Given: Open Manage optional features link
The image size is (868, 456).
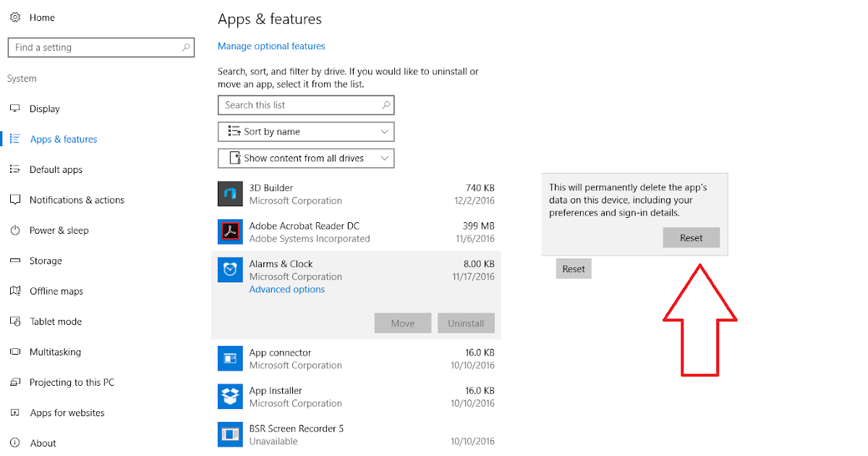Looking at the screenshot, I should (x=271, y=46).
